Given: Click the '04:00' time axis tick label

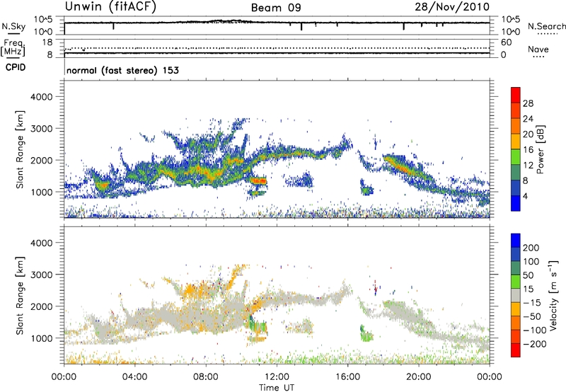Looking at the screenshot, I should tap(134, 377).
